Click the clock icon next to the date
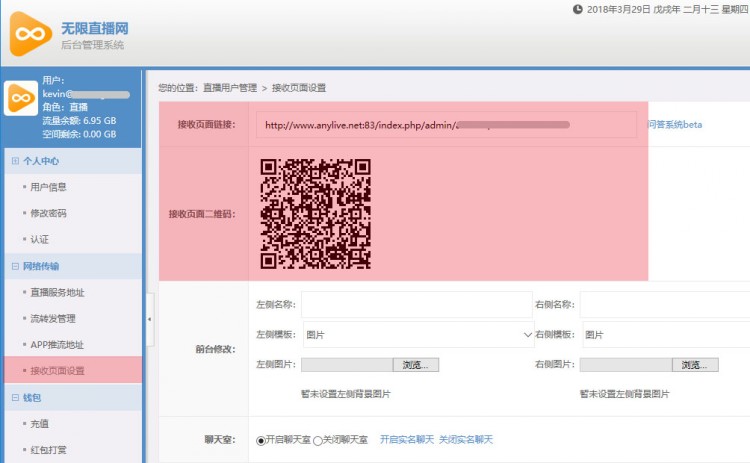 (x=578, y=9)
